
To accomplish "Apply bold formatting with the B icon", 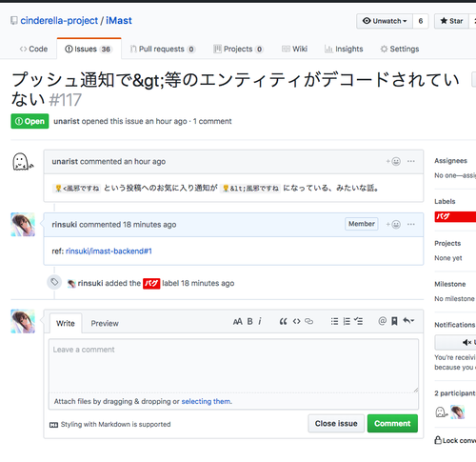I will click(250, 321).
